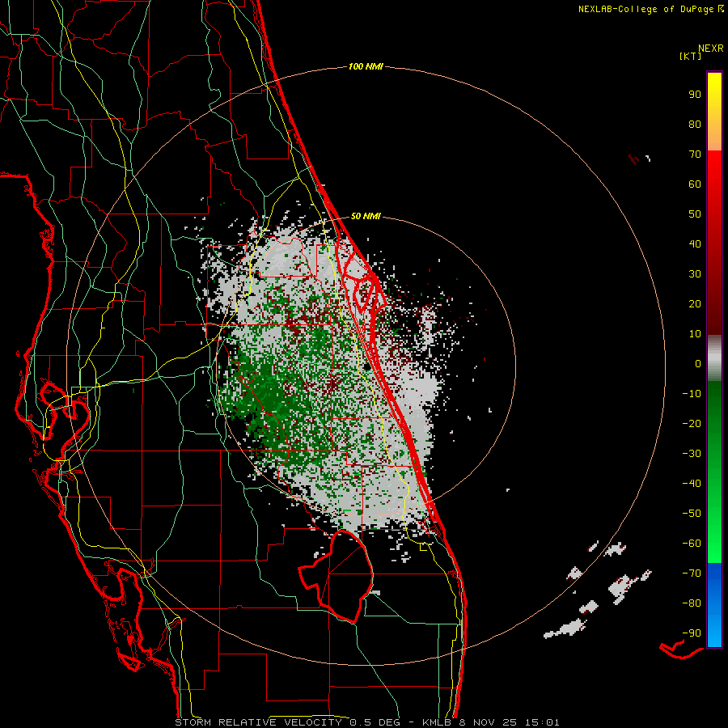
Task: Click the -90 value on velocity scale
Action: tap(692, 633)
